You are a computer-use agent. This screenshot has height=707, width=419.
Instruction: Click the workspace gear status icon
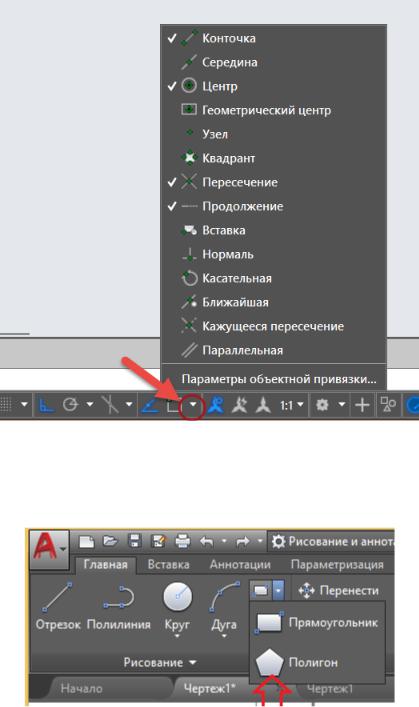point(322,405)
